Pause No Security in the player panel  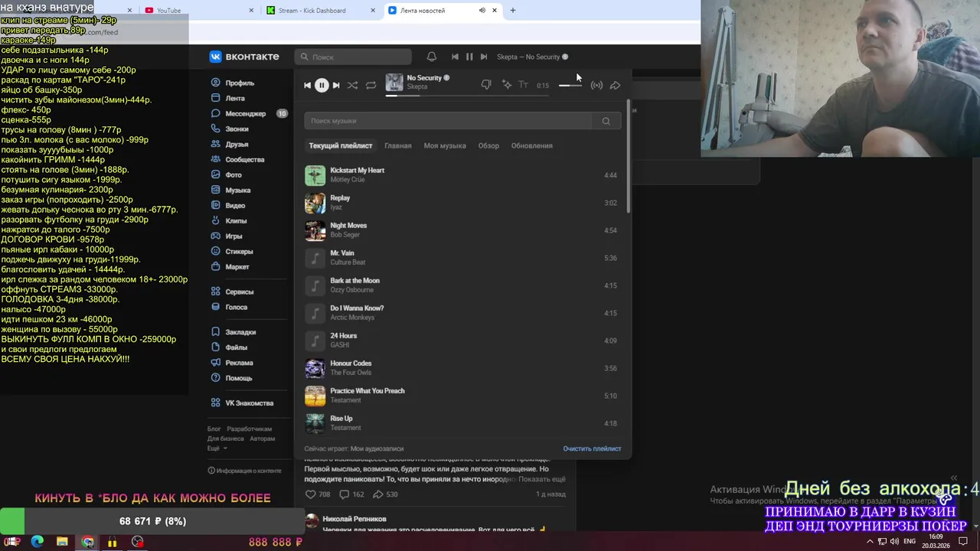pos(322,85)
